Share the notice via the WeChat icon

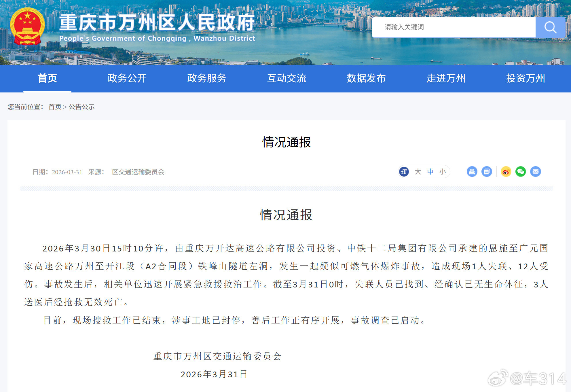click(521, 172)
